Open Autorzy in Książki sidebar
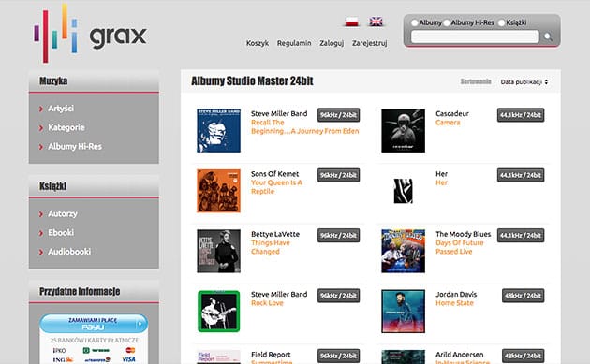The height and width of the screenshot is (364, 590). (63, 213)
